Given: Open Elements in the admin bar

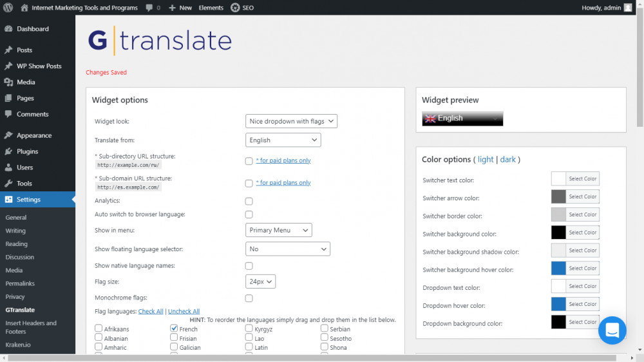Looking at the screenshot, I should click(x=211, y=7).
